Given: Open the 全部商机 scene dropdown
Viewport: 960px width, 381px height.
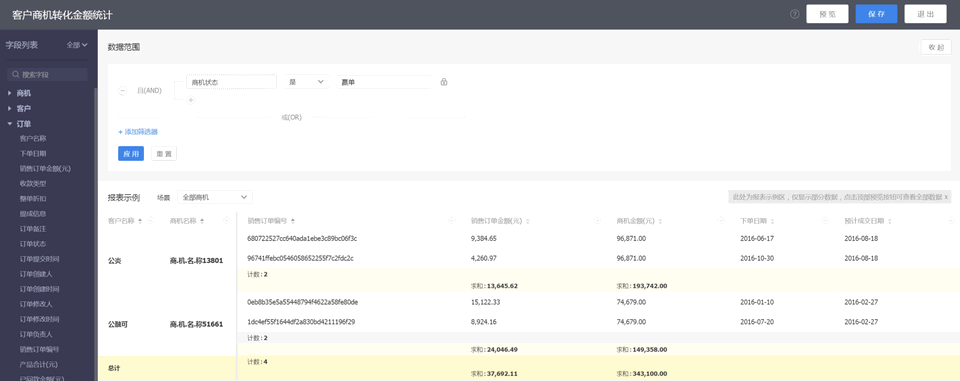Looking at the screenshot, I should (x=214, y=197).
